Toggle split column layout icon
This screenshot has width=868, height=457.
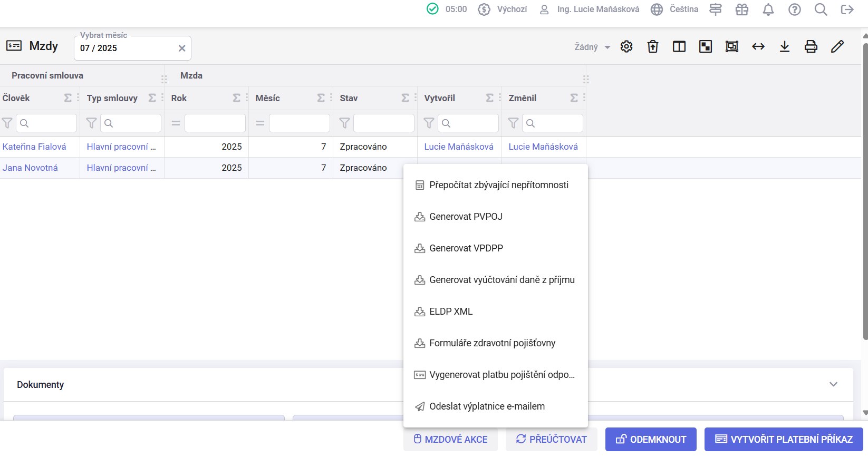pyautogui.click(x=679, y=46)
